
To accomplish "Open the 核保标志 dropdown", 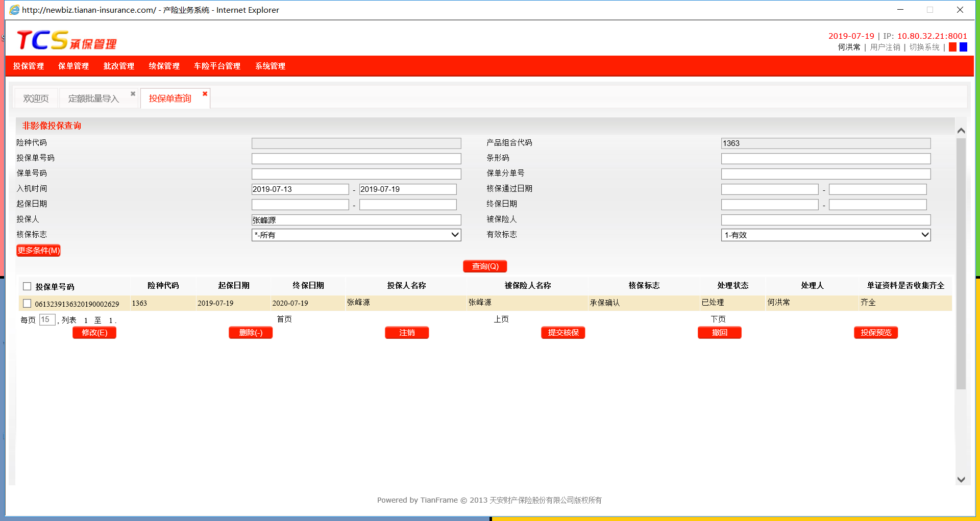I will (356, 235).
